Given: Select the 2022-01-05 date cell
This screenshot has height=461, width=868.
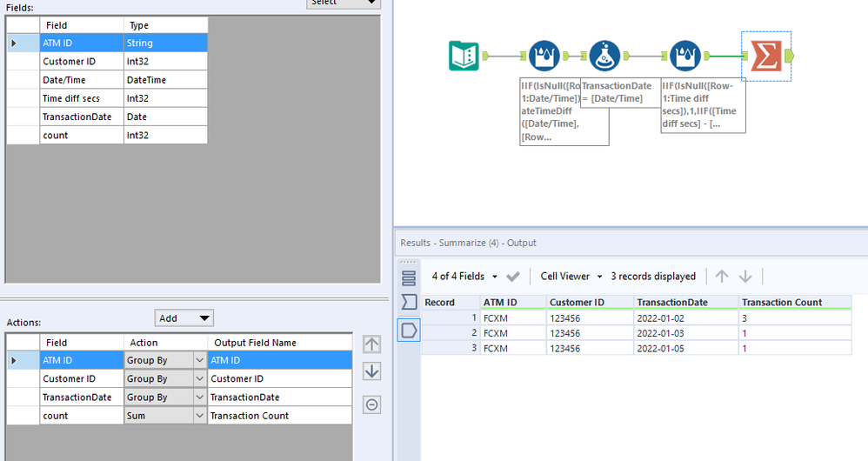Looking at the screenshot, I should [x=686, y=348].
